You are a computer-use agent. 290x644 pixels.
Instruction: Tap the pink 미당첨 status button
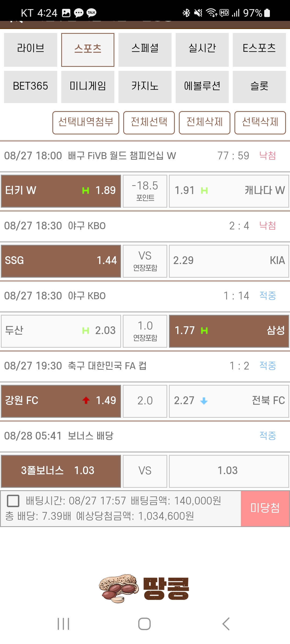pyautogui.click(x=265, y=508)
